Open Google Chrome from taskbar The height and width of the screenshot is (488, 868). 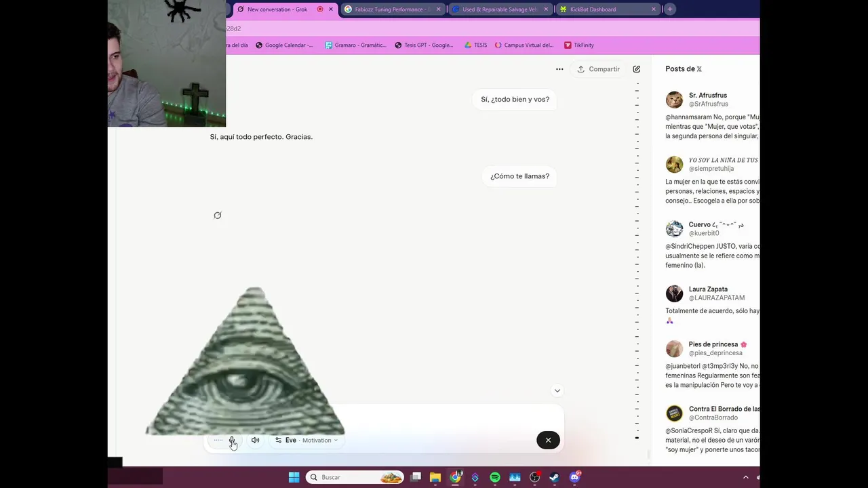tap(455, 477)
